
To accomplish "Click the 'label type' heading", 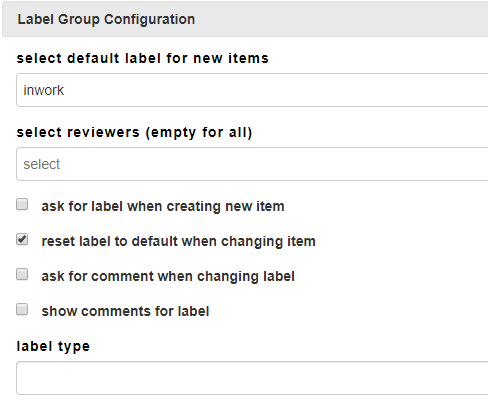I will coord(53,346).
